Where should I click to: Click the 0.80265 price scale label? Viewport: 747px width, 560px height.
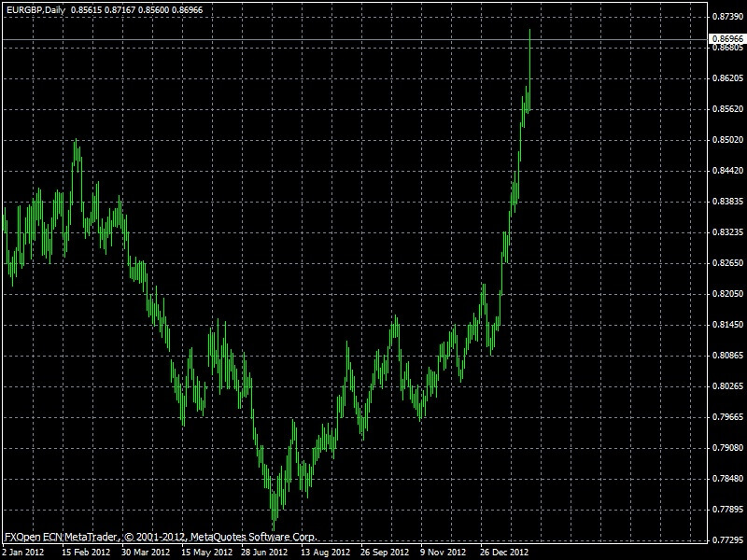click(x=726, y=386)
